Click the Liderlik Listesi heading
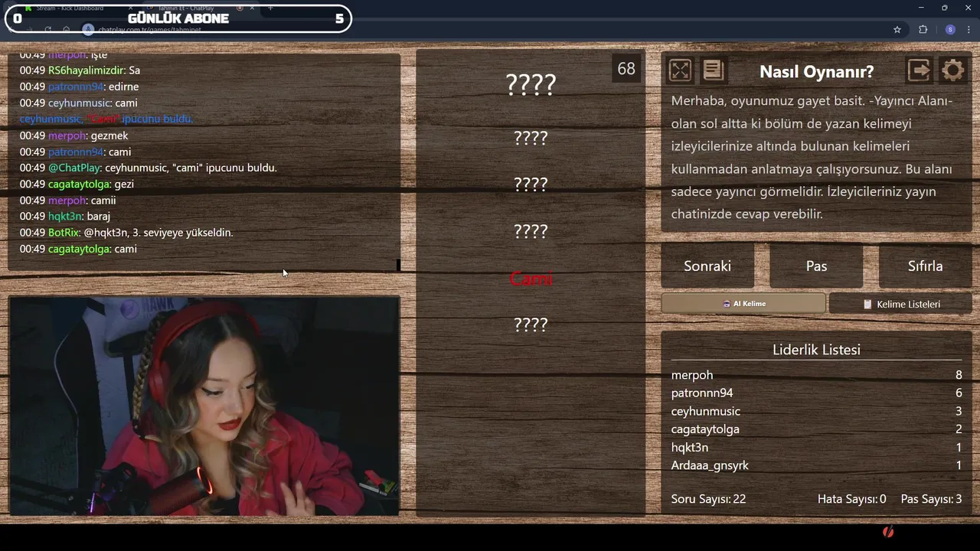The height and width of the screenshot is (551, 980). click(816, 350)
